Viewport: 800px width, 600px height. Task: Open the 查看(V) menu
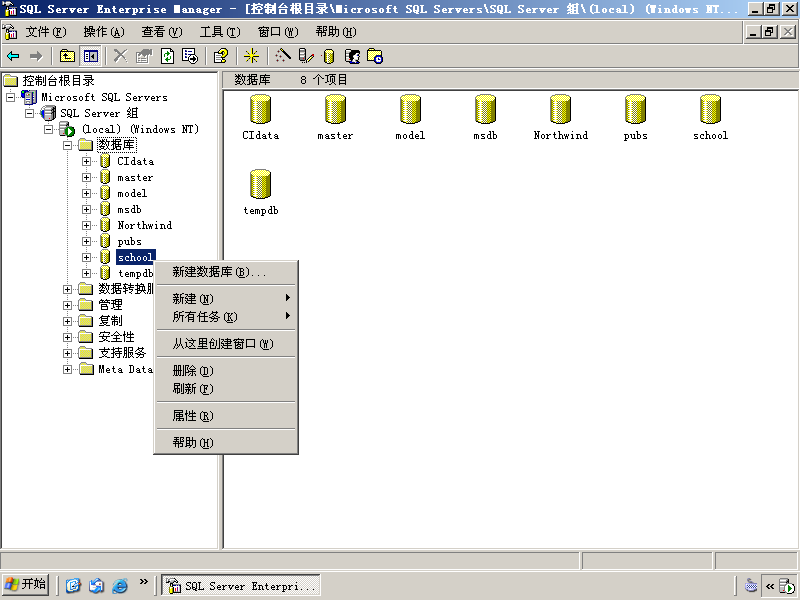coord(162,32)
